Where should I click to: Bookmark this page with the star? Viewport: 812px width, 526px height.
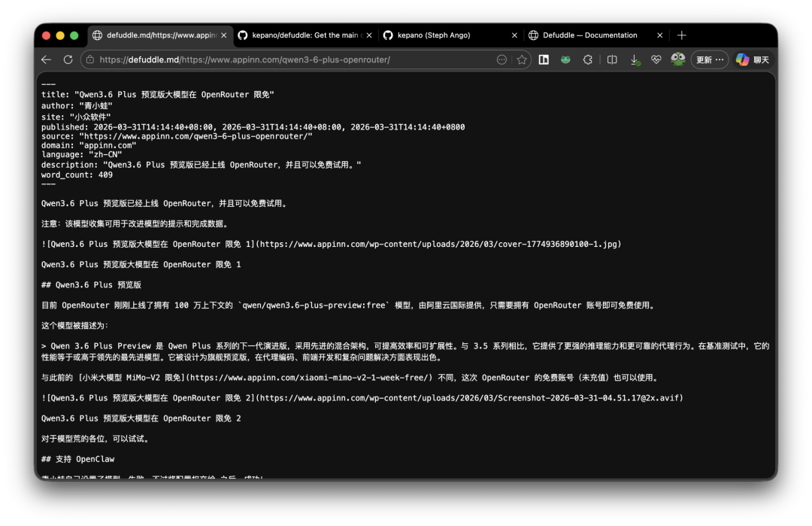(522, 59)
